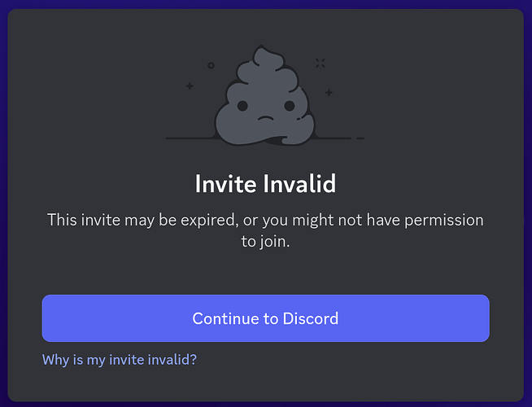Select the Invite Invalid heading

pyautogui.click(x=266, y=184)
